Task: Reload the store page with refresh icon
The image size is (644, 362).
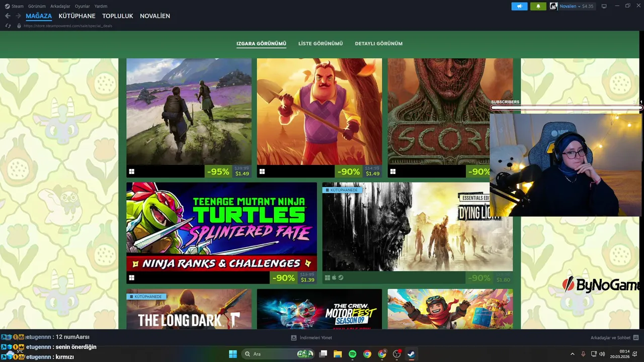Action: click(8, 26)
